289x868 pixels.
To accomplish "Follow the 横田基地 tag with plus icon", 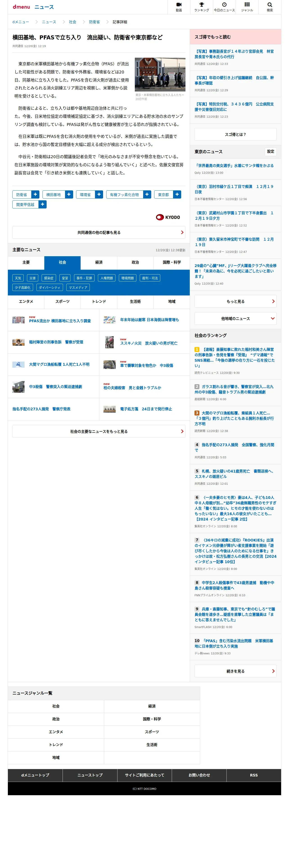I will click(x=69, y=194).
